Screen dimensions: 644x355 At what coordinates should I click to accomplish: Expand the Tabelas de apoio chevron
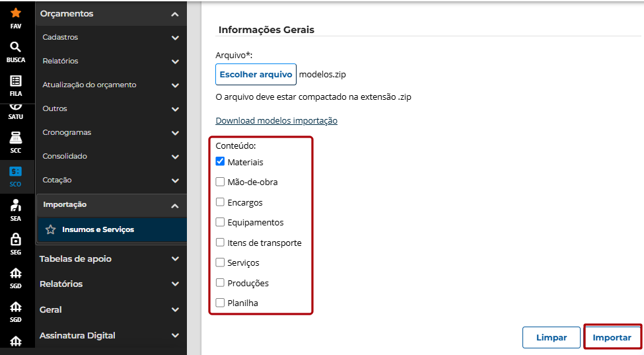click(175, 259)
